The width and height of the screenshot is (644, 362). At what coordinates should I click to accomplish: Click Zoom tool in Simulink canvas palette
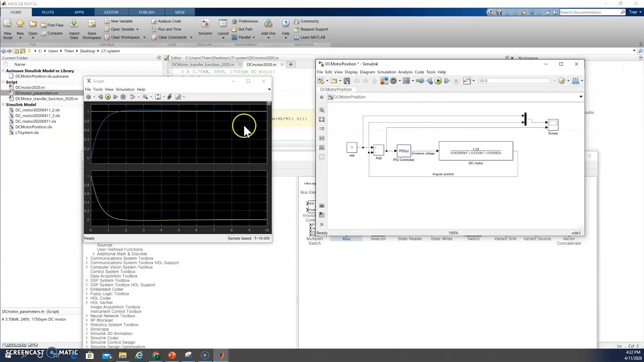point(321,110)
